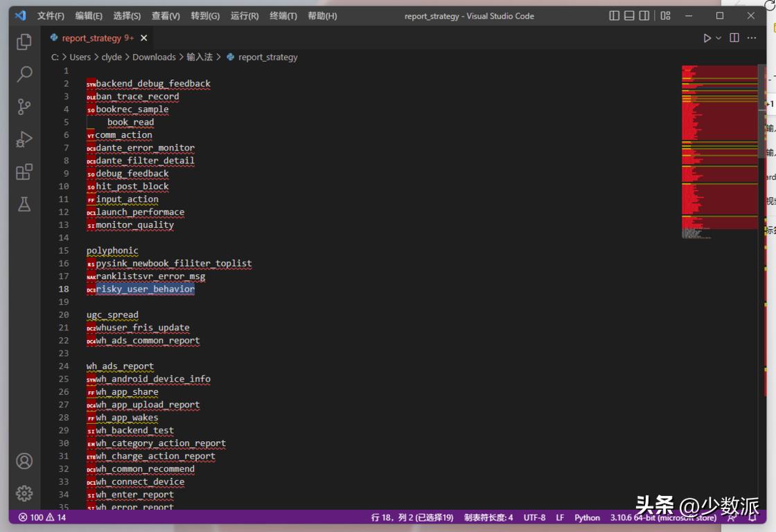Click the errors and warnings status counter
This screenshot has width=776, height=532.
click(42, 517)
